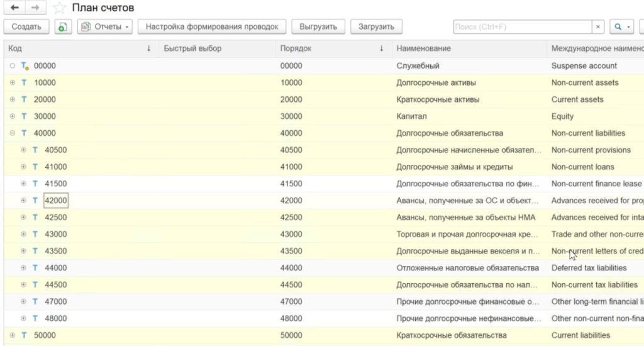This screenshot has height=346, width=644.
Task: Collapse the 40000 account group
Action: [13, 133]
